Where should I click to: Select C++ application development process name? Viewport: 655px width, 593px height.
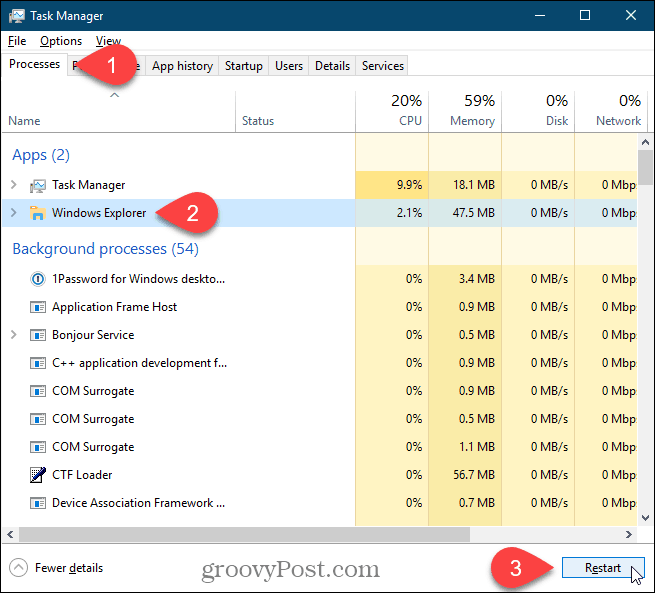[140, 363]
